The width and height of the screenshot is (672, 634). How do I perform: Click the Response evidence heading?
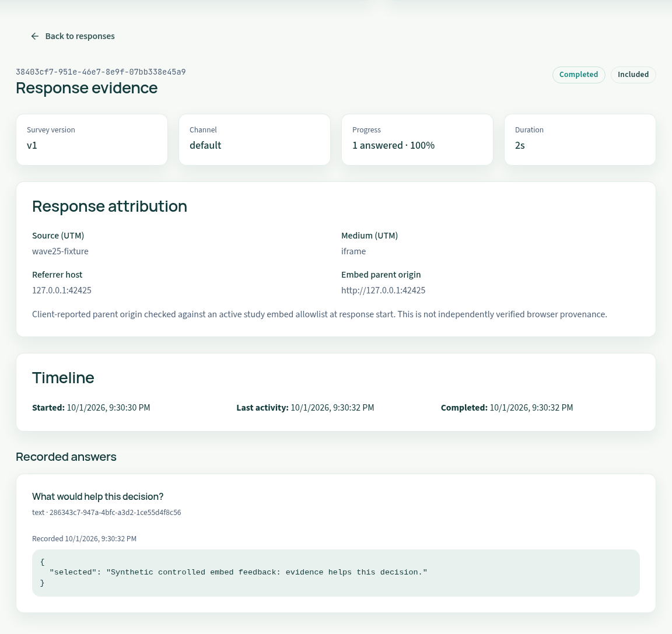(86, 88)
